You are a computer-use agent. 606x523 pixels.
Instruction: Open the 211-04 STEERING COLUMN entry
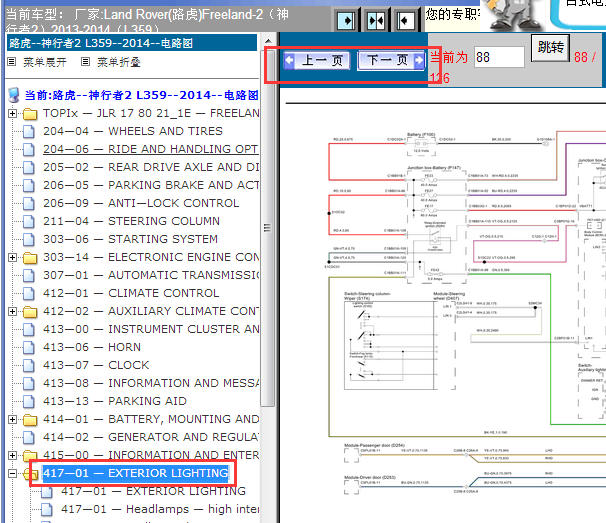click(x=131, y=221)
